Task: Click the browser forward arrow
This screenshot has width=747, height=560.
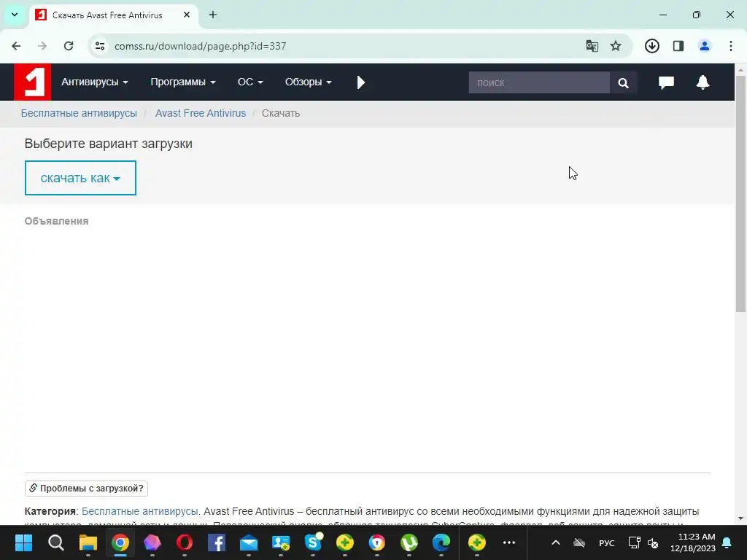Action: point(42,46)
